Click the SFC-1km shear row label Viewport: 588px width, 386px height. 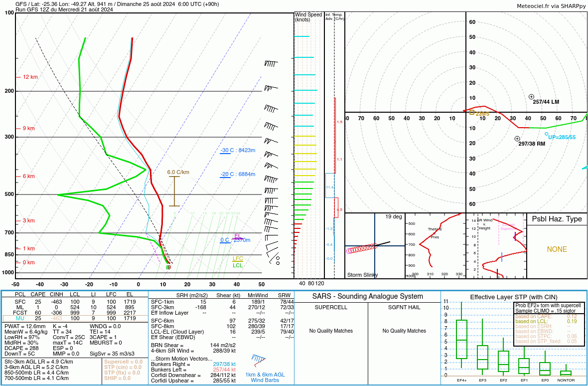point(162,302)
